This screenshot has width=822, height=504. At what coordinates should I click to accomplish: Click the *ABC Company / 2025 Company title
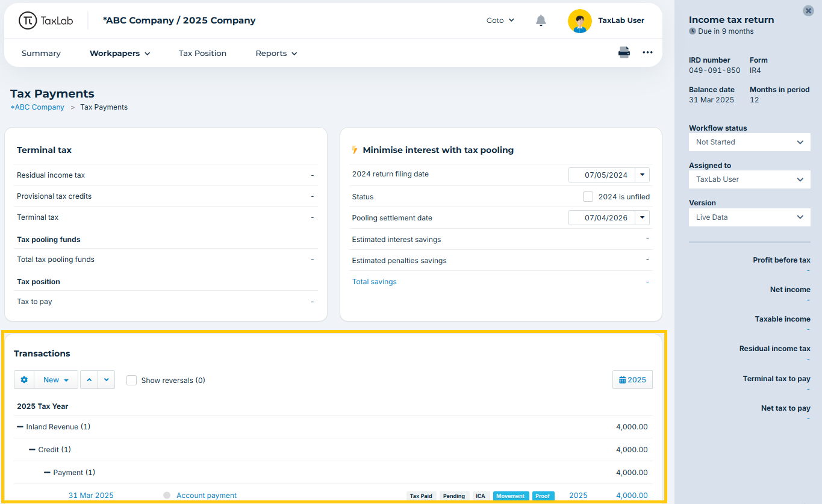pos(179,20)
